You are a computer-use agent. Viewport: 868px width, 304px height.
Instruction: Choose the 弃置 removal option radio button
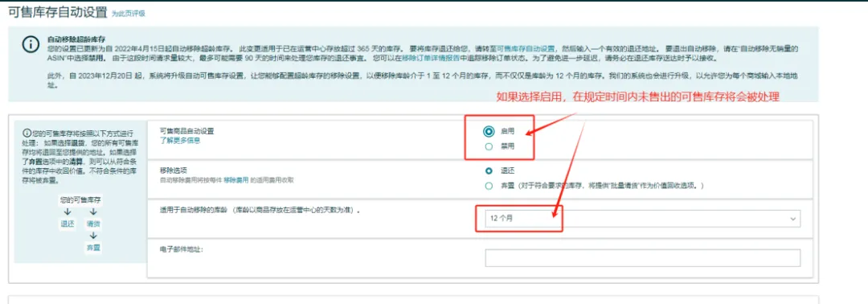point(489,186)
